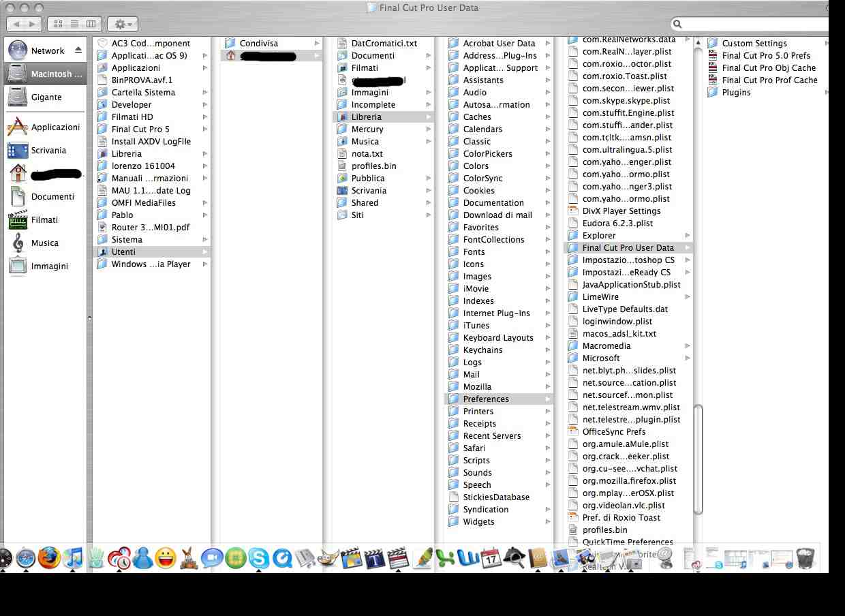The image size is (845, 616).
Task: Open Applicazioni from the sidebar
Action: point(45,127)
